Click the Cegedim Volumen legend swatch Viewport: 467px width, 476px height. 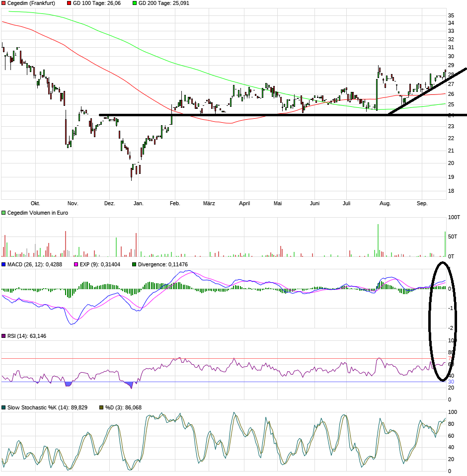(3, 213)
